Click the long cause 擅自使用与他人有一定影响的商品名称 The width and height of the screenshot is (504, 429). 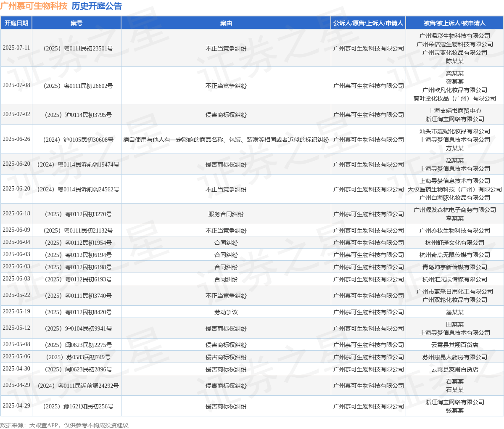[226, 140]
